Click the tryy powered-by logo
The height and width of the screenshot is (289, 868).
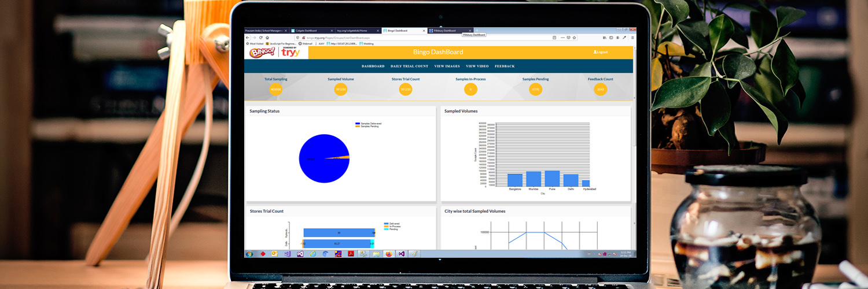coord(290,53)
